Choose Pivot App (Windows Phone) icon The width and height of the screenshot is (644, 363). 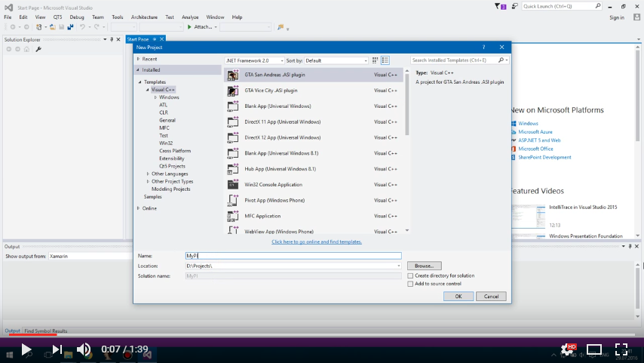(x=233, y=200)
